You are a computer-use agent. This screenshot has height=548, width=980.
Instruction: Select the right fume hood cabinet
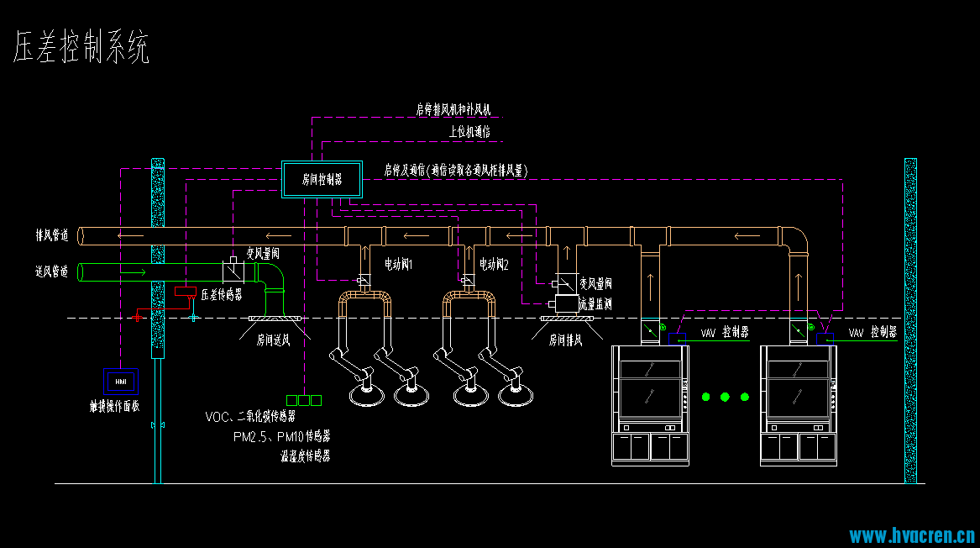coord(801,404)
